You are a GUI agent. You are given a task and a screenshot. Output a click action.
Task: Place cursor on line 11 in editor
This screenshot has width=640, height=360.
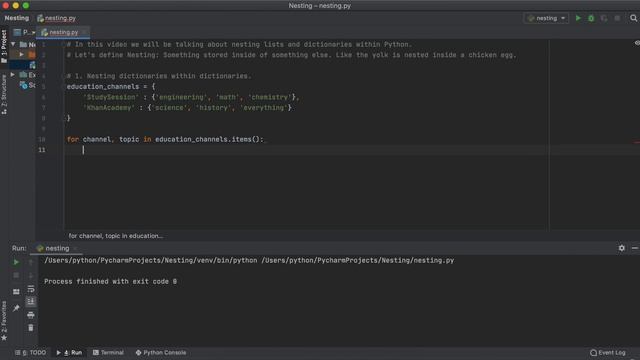coord(306,150)
